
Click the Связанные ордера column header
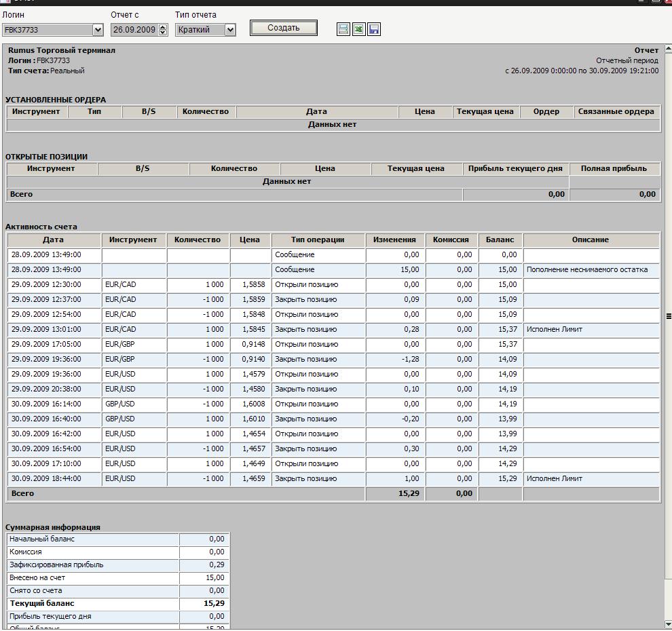coord(616,112)
